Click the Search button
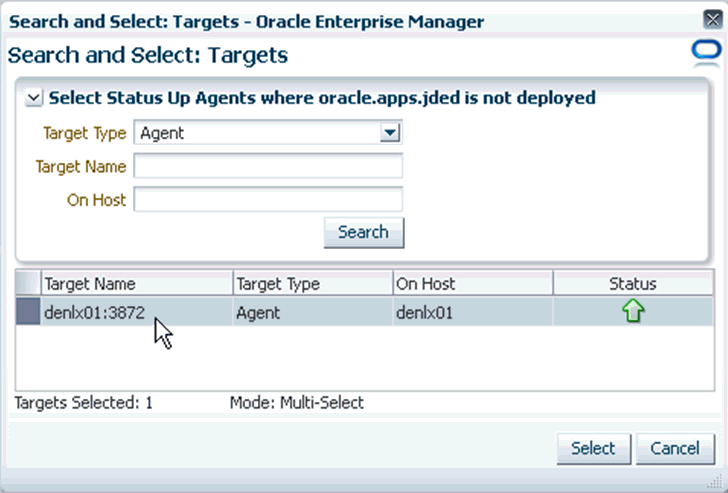728x493 pixels. click(x=364, y=232)
